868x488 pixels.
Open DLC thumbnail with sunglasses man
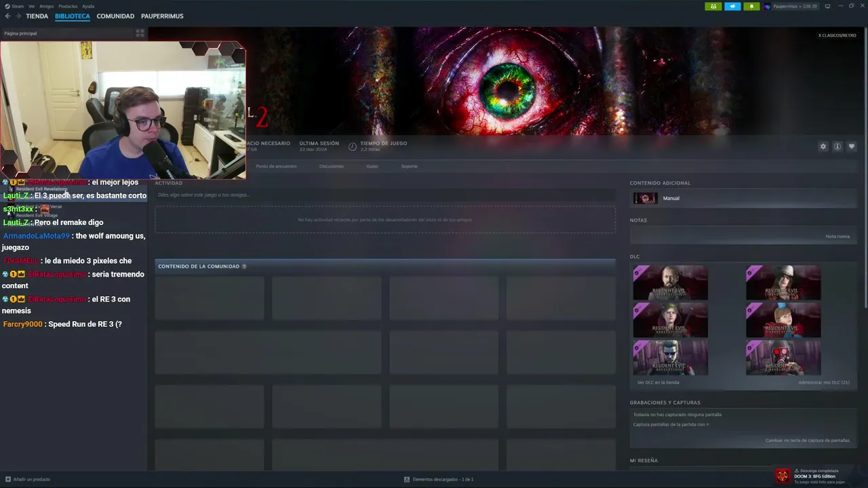pos(670,357)
